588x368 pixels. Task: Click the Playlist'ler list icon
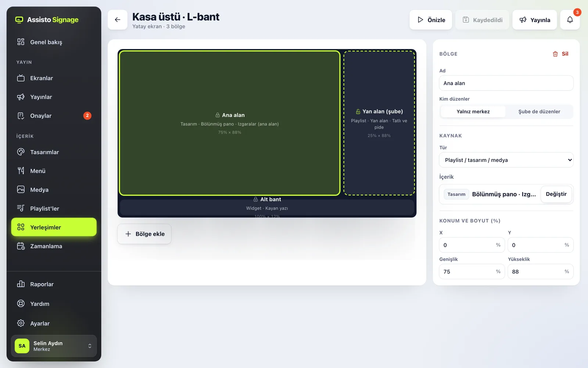click(x=21, y=208)
